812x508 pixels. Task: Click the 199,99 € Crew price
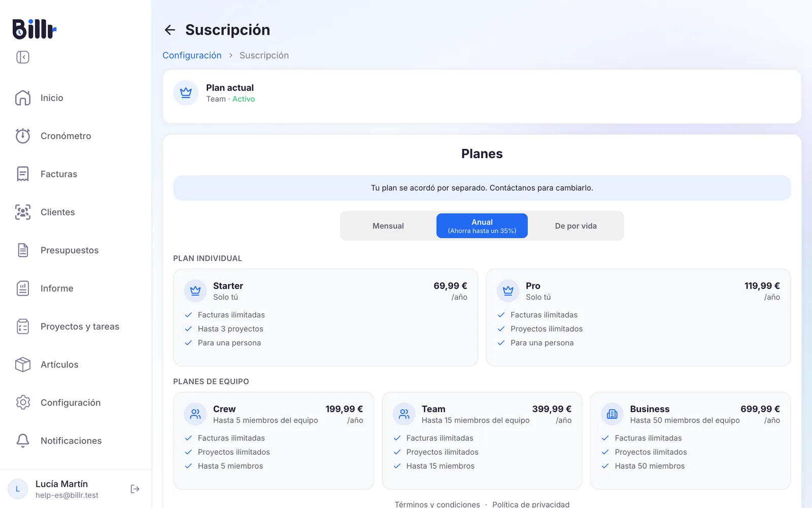(344, 409)
